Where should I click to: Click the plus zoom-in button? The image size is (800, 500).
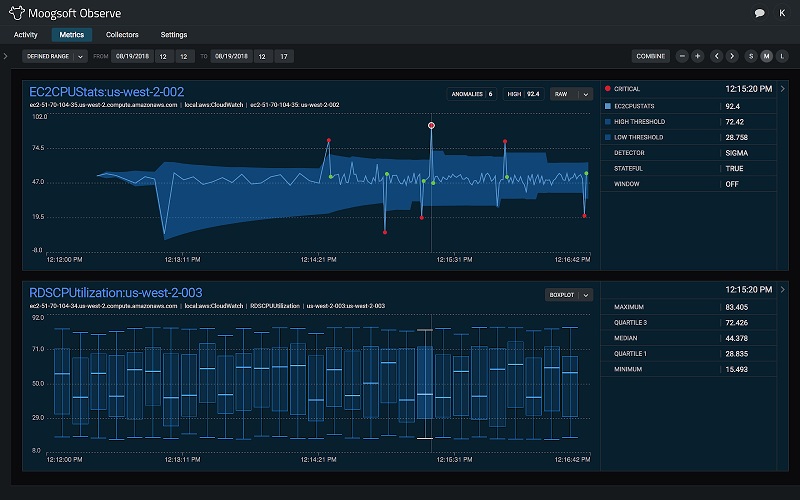[x=698, y=56]
